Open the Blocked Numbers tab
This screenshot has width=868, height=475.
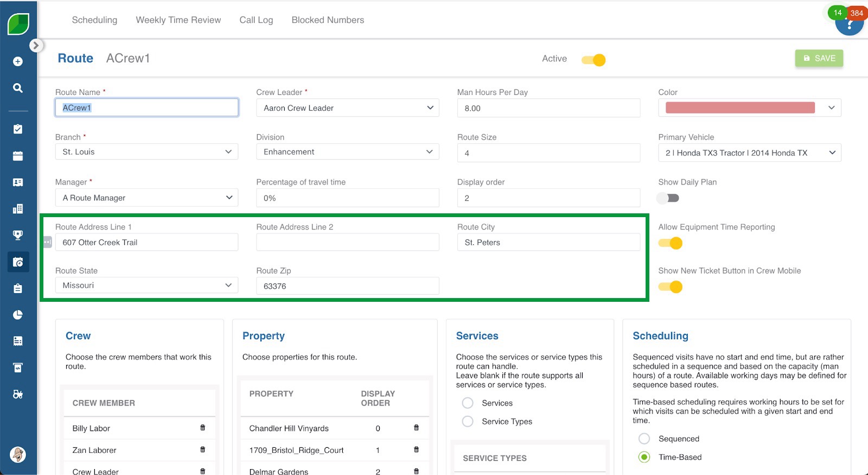(328, 20)
